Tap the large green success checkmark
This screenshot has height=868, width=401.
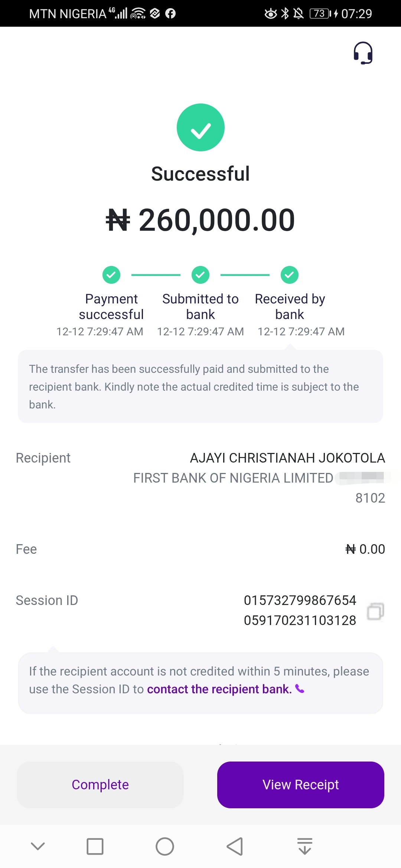tap(200, 127)
